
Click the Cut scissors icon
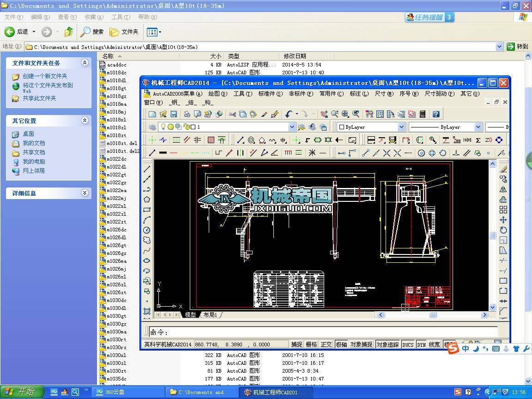tap(232, 114)
